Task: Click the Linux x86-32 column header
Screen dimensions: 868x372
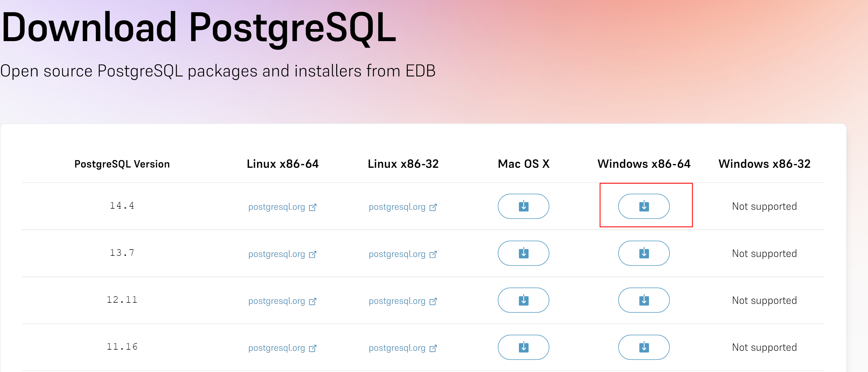Action: (403, 164)
